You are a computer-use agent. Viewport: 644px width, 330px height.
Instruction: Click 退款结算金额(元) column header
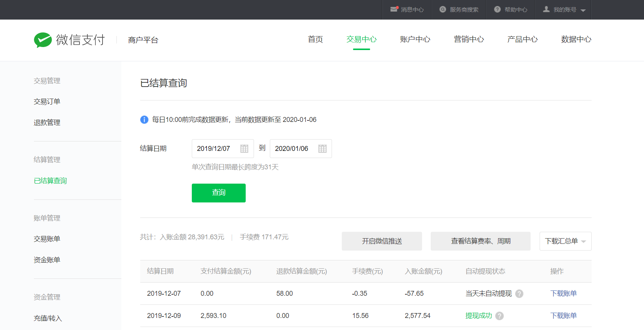[x=301, y=271]
